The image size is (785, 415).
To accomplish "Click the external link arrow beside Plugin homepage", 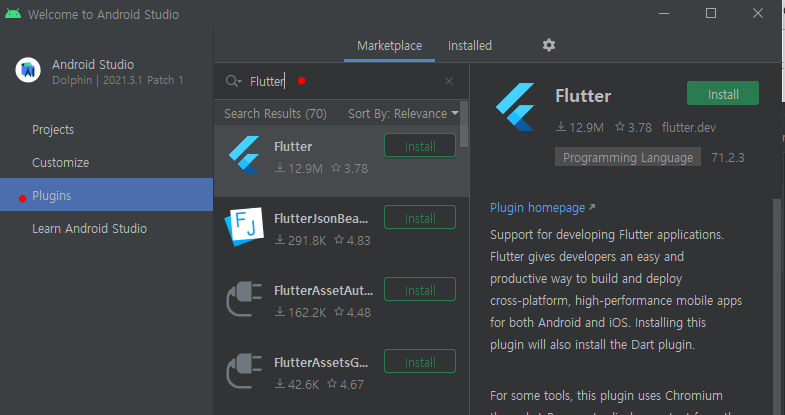I will click(592, 207).
